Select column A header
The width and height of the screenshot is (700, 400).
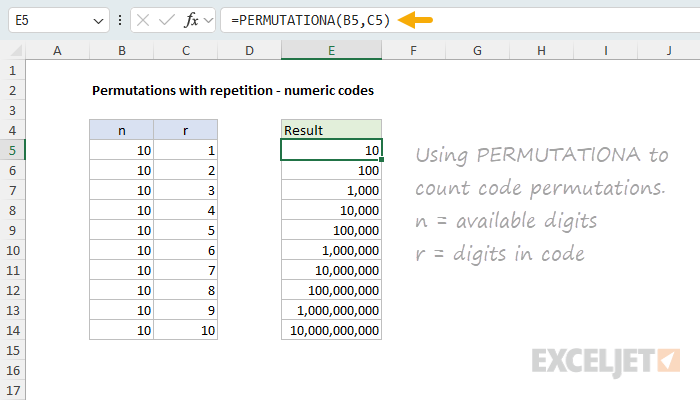[x=57, y=50]
